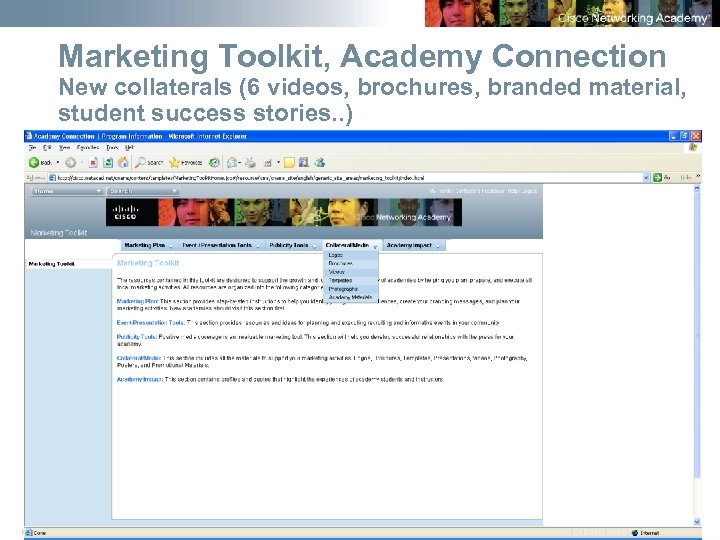720x540 pixels.
Task: Click the Stop loading icon
Action: click(x=93, y=162)
